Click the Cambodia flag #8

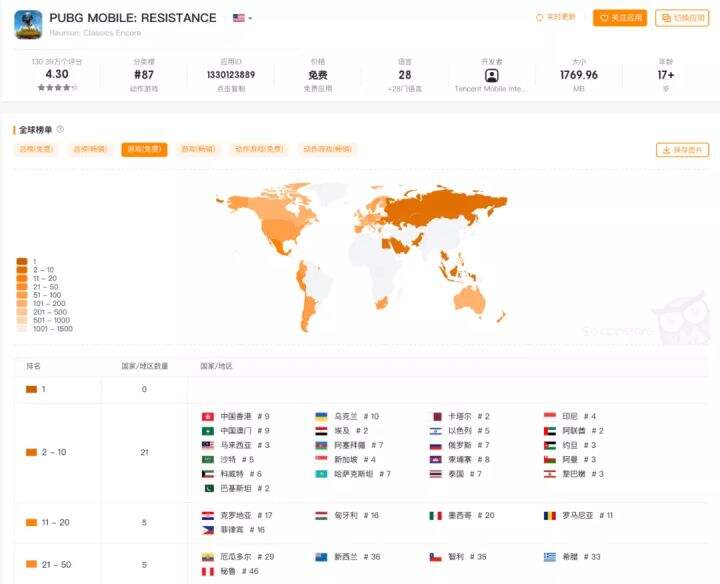click(435, 459)
